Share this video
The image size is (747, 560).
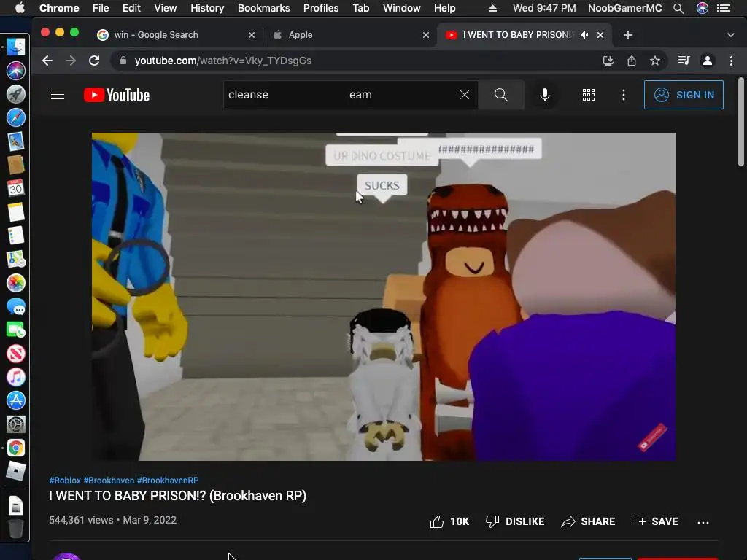[589, 521]
